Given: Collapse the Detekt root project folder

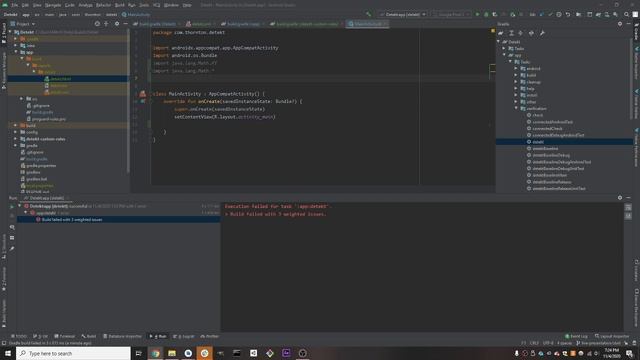Looking at the screenshot, I should coord(10,32).
